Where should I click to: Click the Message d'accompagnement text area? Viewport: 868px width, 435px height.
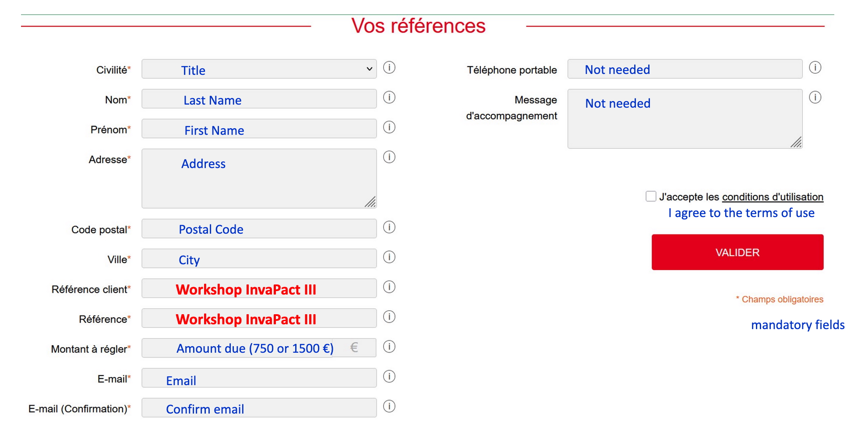pos(685,119)
